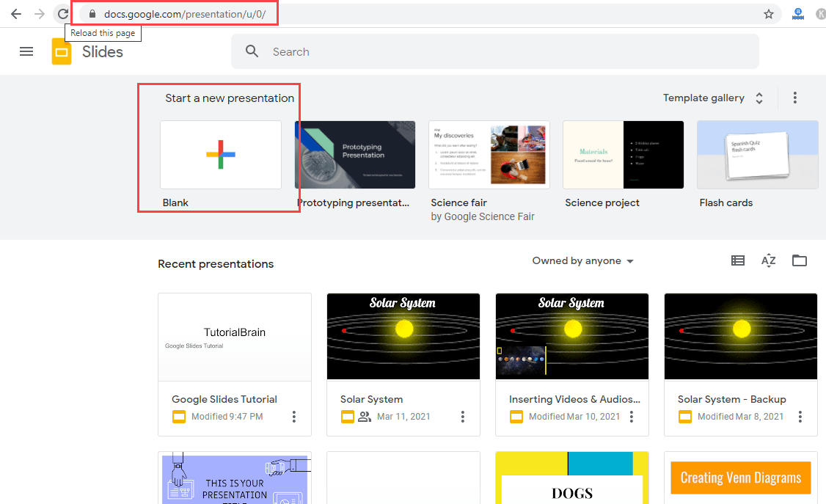This screenshot has width=826, height=504.
Task: Reload the page with the refresh icon
Action: pos(62,14)
